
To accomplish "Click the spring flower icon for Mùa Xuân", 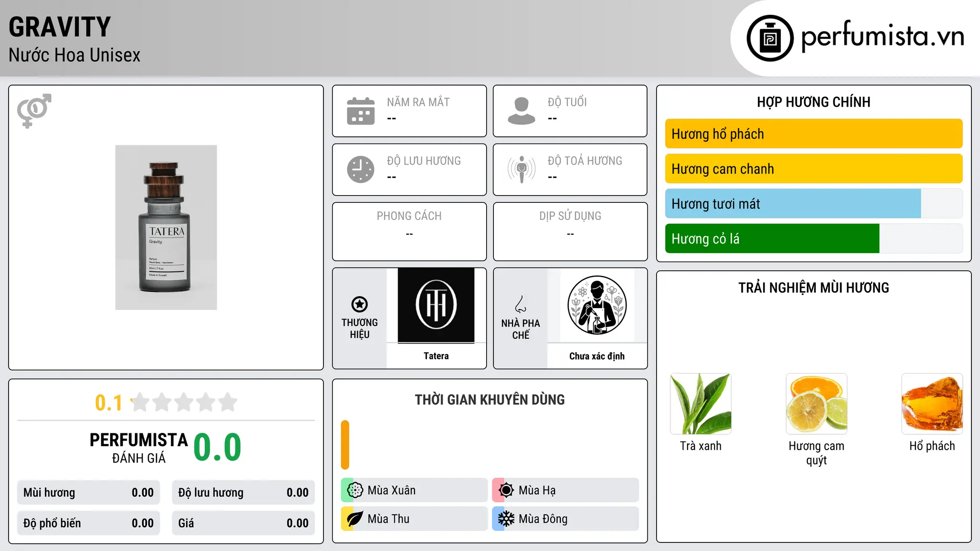I will (355, 490).
